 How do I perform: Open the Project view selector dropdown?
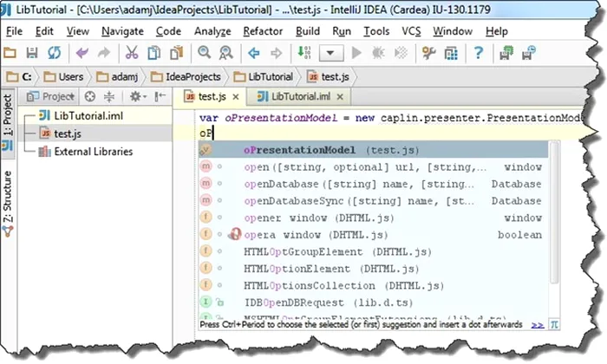pos(49,96)
